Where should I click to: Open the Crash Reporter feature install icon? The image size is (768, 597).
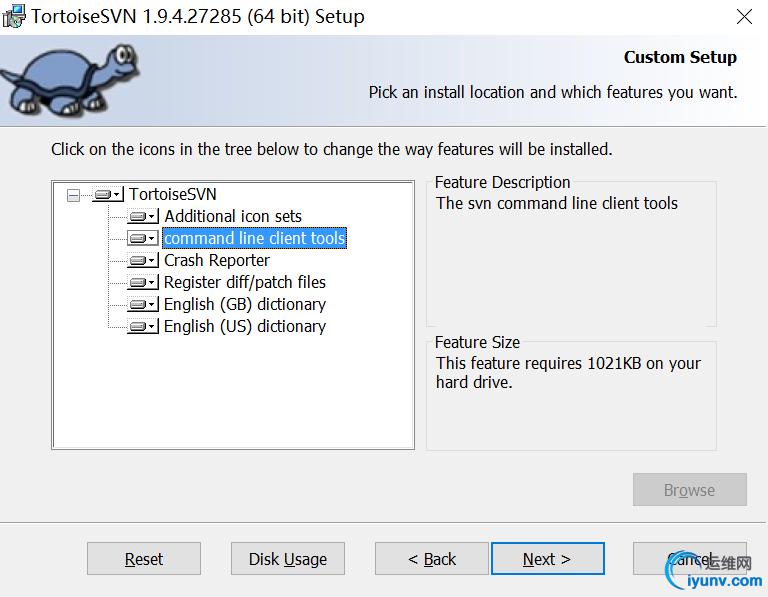[143, 260]
